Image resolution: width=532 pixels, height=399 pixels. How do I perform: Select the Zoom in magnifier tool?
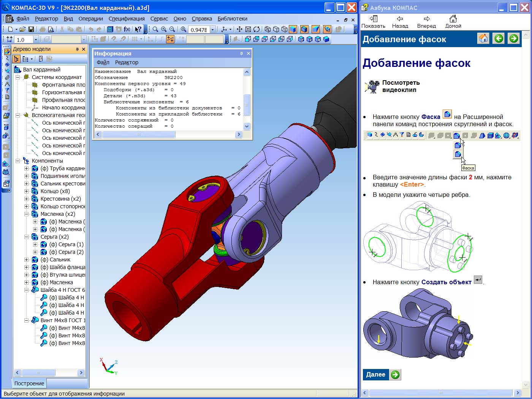(164, 29)
